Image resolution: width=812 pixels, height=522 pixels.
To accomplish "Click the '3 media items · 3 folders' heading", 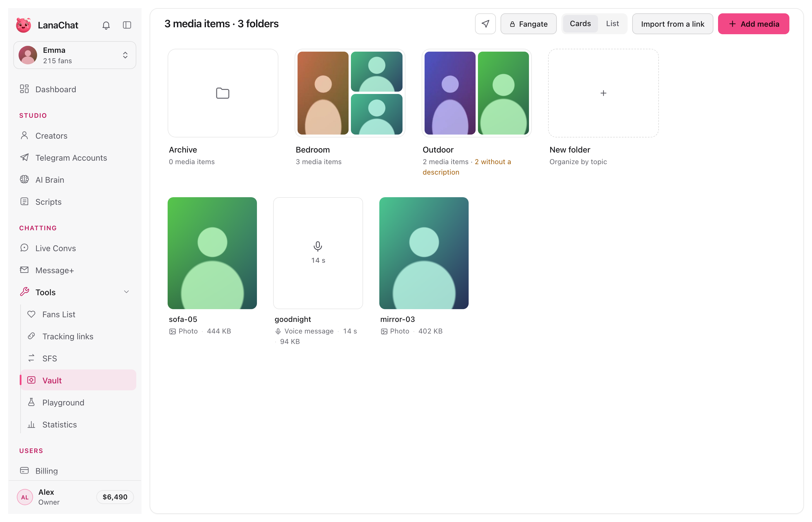I will tap(221, 24).
